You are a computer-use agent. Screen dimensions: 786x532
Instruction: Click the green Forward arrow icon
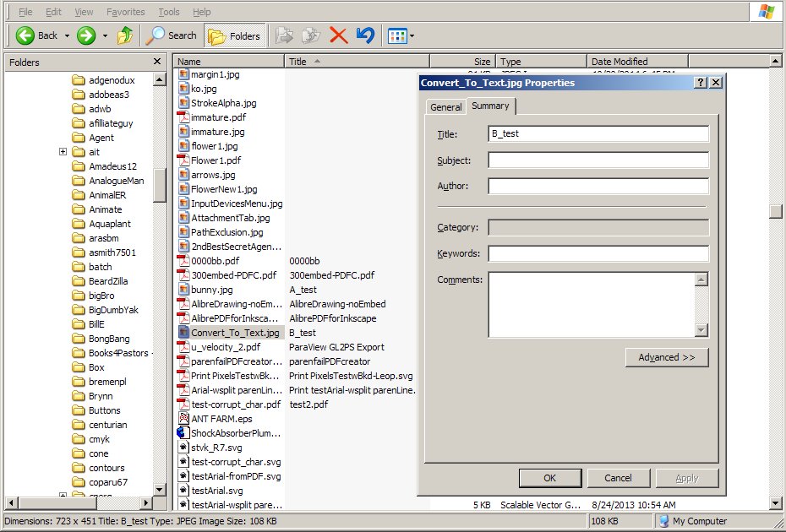click(x=86, y=35)
